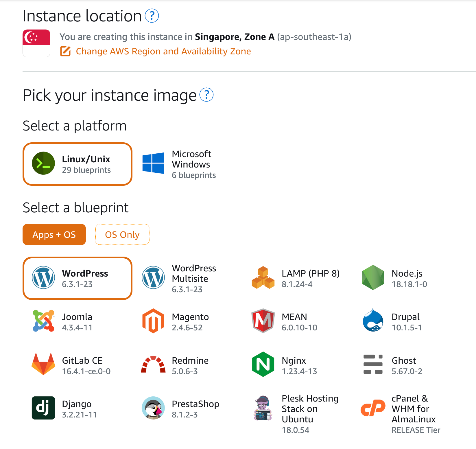The height and width of the screenshot is (449, 476).
Task: Click Plesk version 18.0.54
Action: pos(296,430)
